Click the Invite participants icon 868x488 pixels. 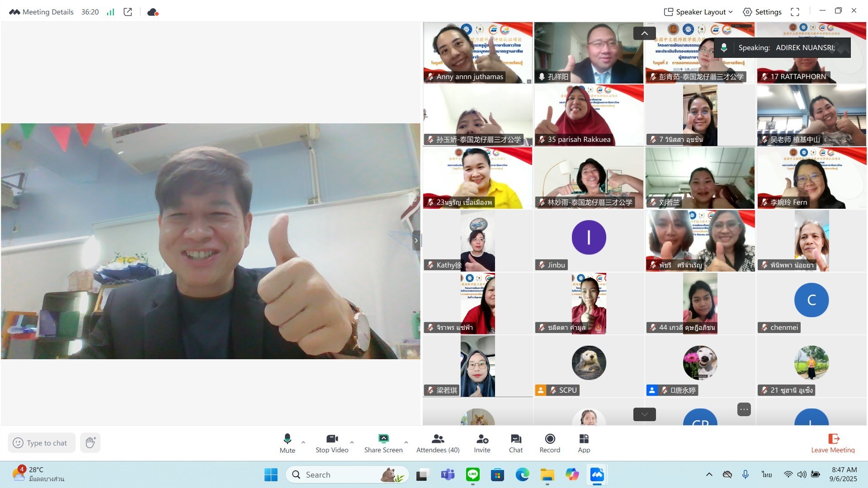pyautogui.click(x=482, y=443)
